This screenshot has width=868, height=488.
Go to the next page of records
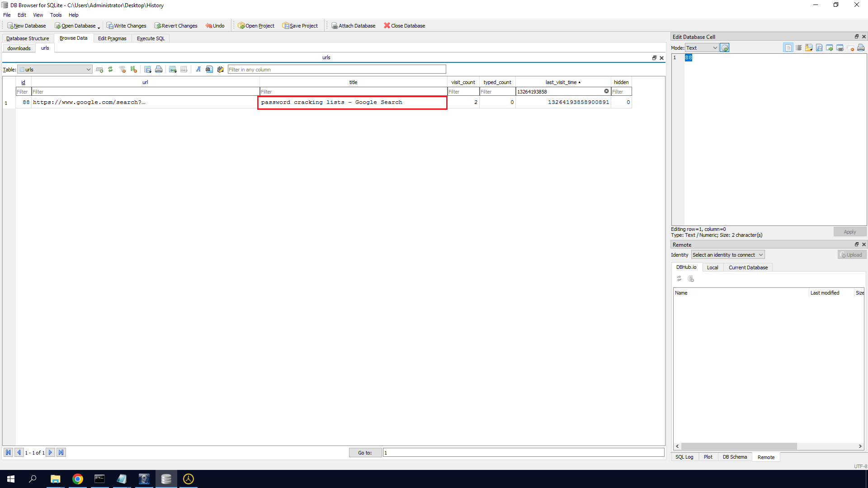tap(51, 452)
